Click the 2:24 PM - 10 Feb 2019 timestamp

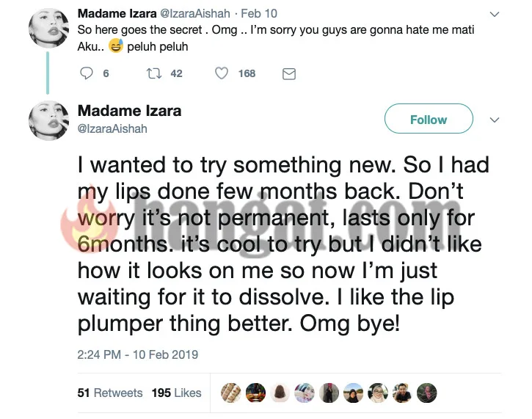[x=137, y=354]
